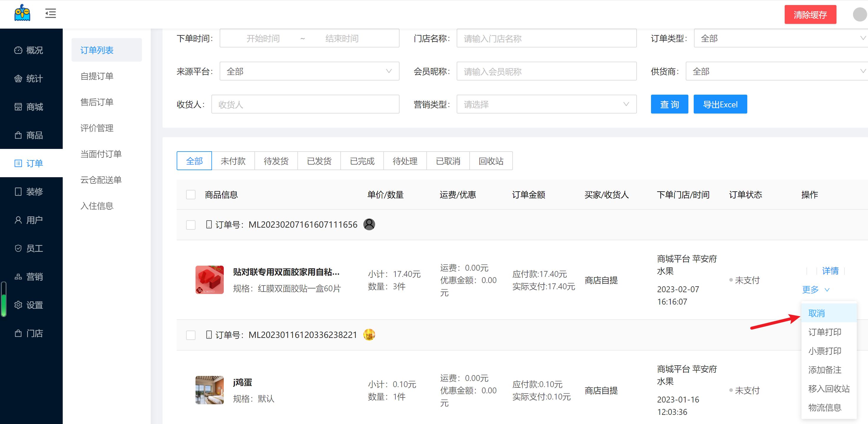This screenshot has height=424, width=868.
Task: Check the box for order ML20230207161607111656
Action: 191,225
